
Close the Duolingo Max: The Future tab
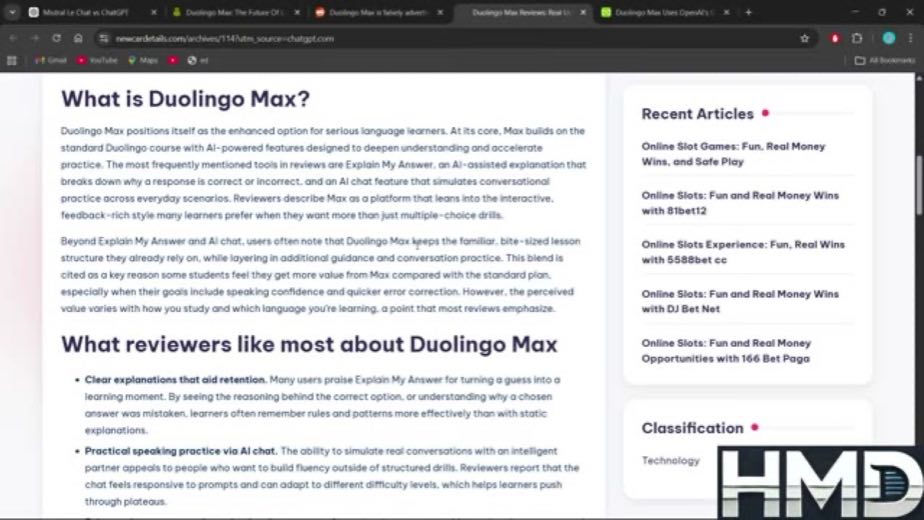click(x=297, y=12)
